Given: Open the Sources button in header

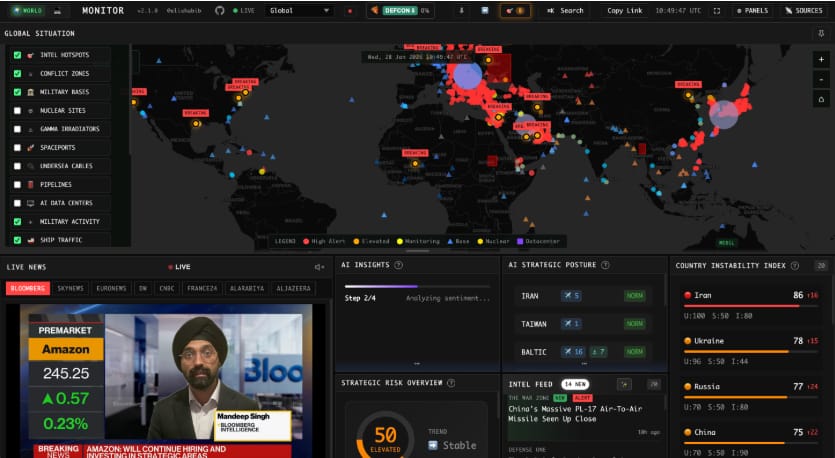Looking at the screenshot, I should click(x=802, y=11).
